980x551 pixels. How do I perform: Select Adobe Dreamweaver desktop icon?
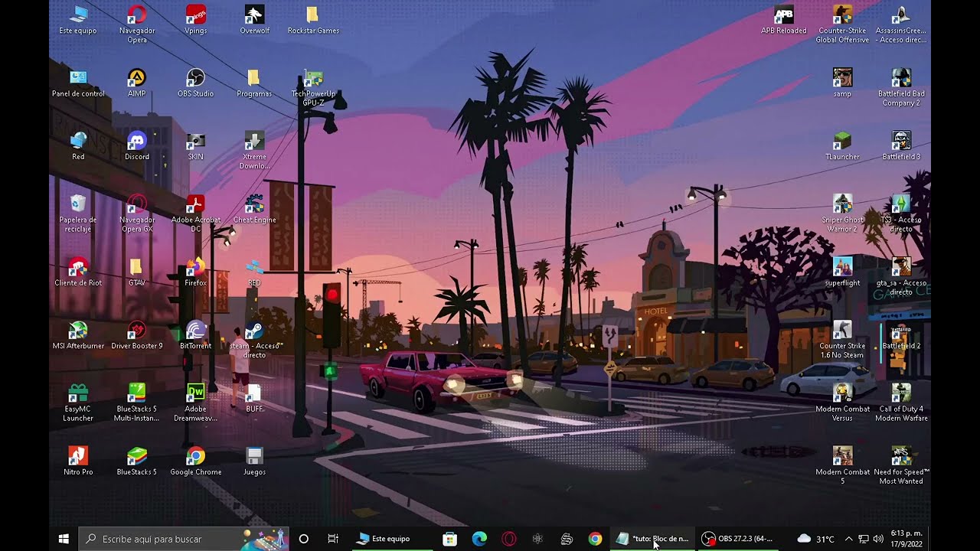[196, 402]
